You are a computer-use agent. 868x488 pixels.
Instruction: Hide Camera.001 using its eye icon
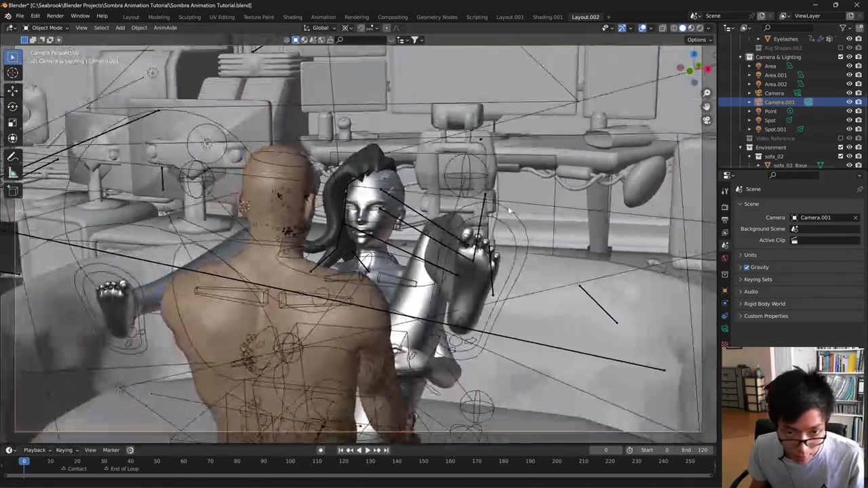click(849, 102)
